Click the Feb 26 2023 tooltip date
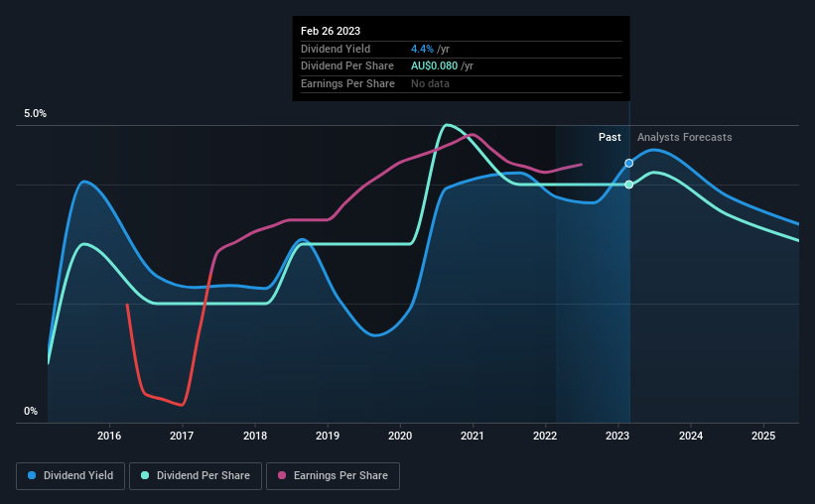815x504 pixels. point(331,31)
